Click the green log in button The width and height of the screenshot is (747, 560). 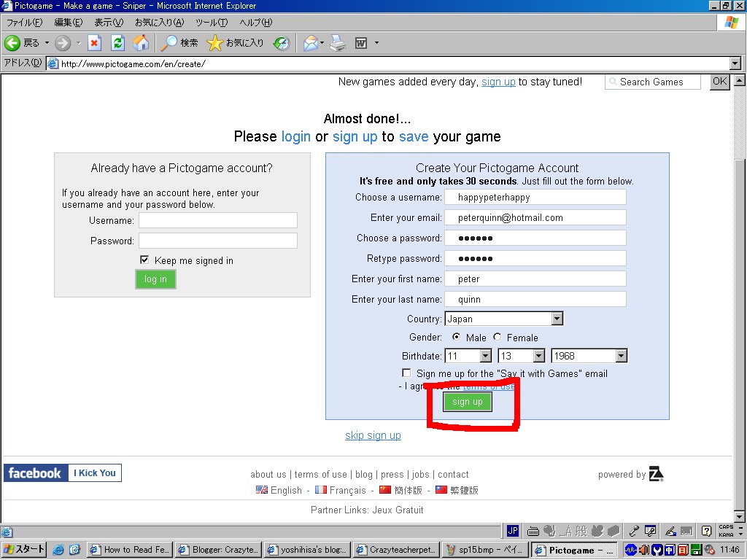click(x=156, y=279)
